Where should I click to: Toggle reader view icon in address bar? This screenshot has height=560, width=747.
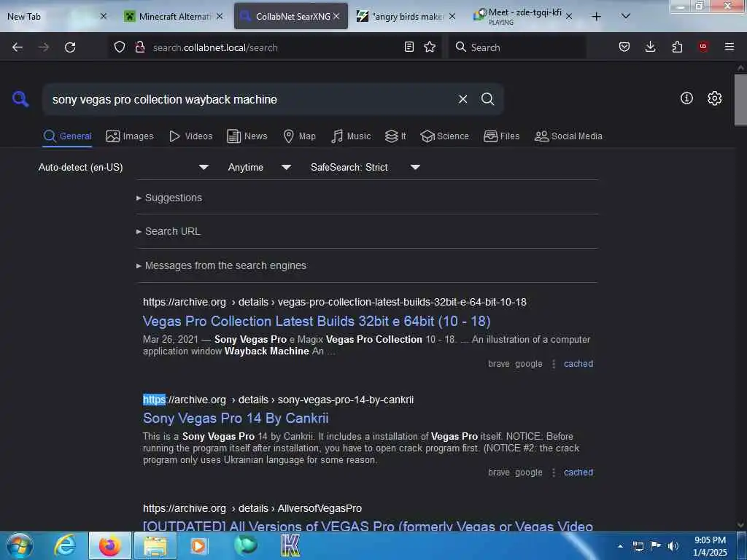[409, 47]
